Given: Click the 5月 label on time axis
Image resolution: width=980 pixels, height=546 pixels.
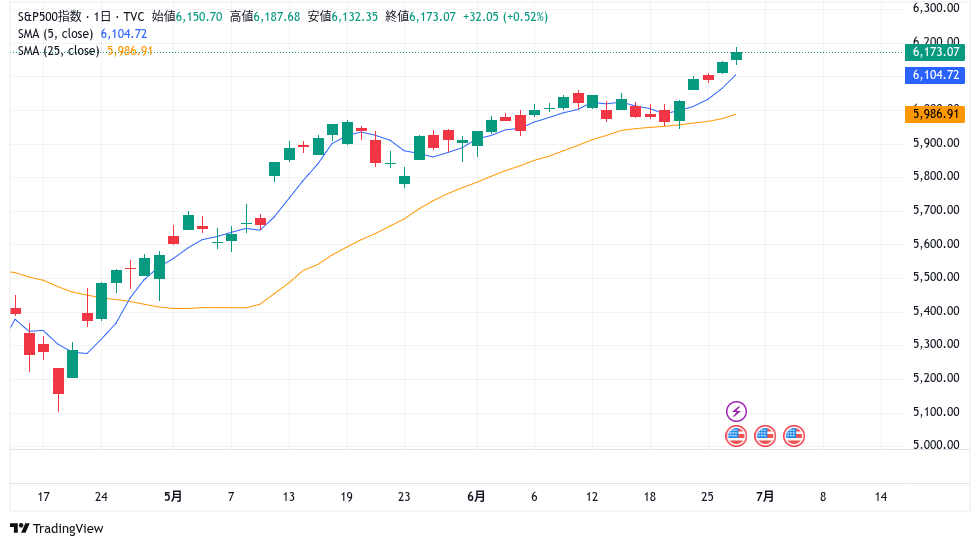Looking at the screenshot, I should tap(173, 497).
